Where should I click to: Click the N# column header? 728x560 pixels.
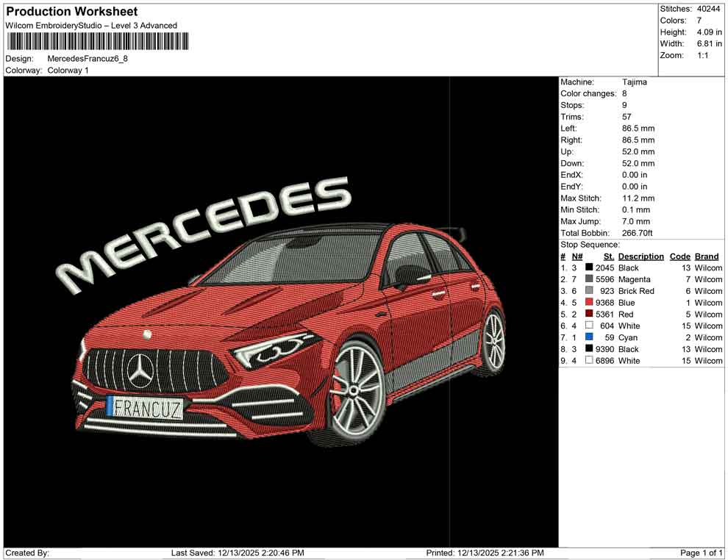(x=576, y=256)
